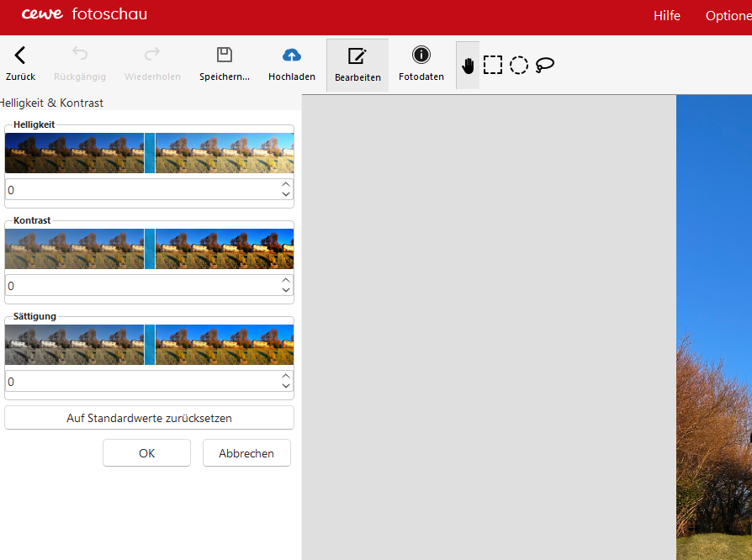The width and height of the screenshot is (752, 560).
Task: Increase Kontrast value with up arrow
Action: (x=286, y=280)
